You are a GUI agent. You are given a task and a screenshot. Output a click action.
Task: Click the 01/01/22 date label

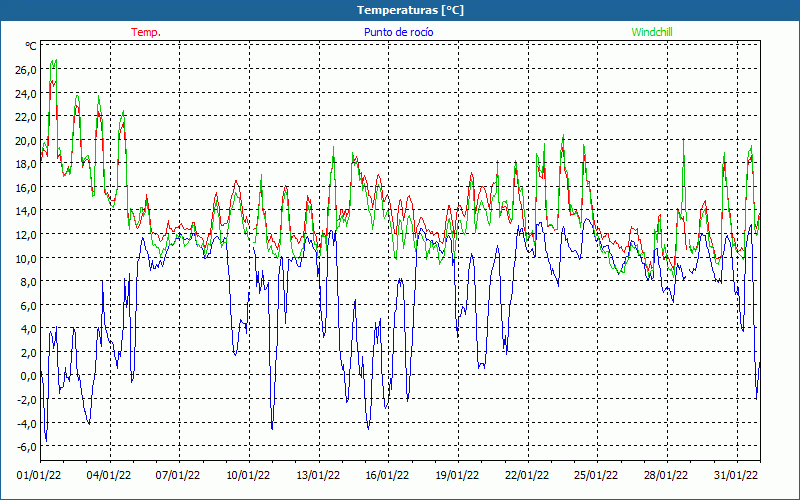pyautogui.click(x=39, y=476)
